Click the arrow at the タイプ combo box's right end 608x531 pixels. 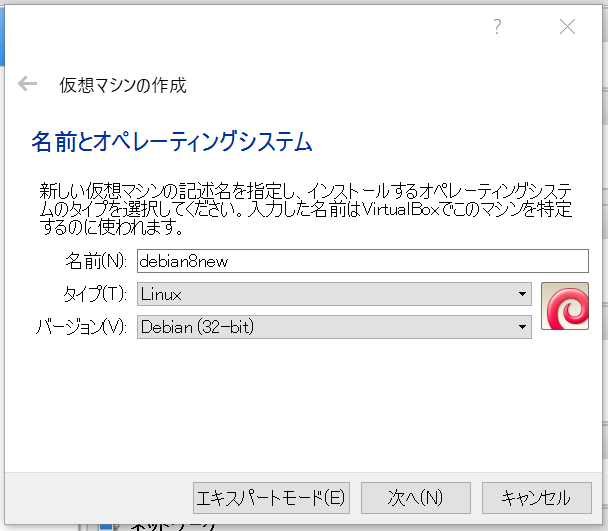[x=522, y=294]
